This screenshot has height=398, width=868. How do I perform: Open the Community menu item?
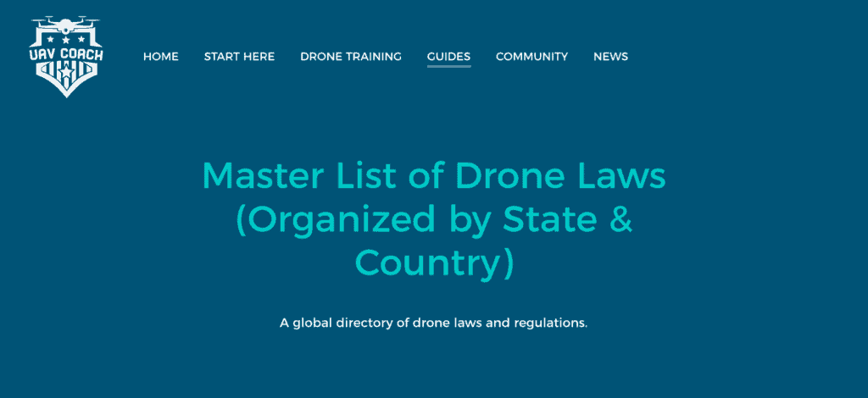pyautogui.click(x=532, y=57)
